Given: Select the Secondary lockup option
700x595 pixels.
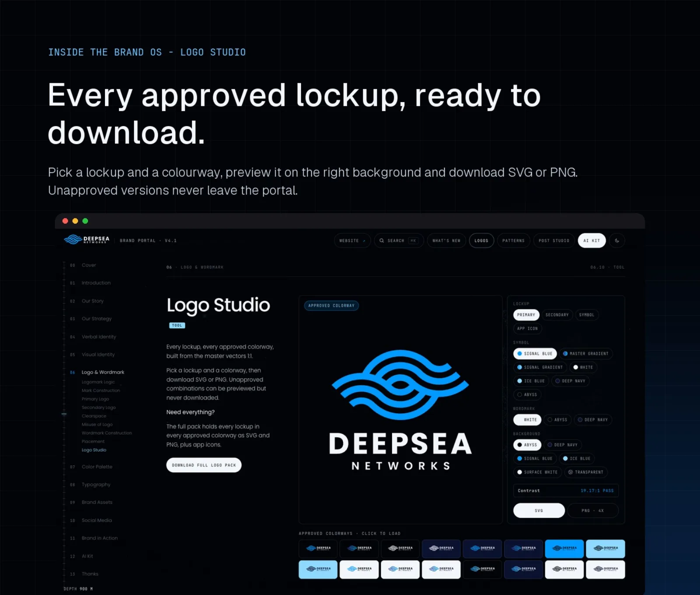Looking at the screenshot, I should click(x=557, y=315).
